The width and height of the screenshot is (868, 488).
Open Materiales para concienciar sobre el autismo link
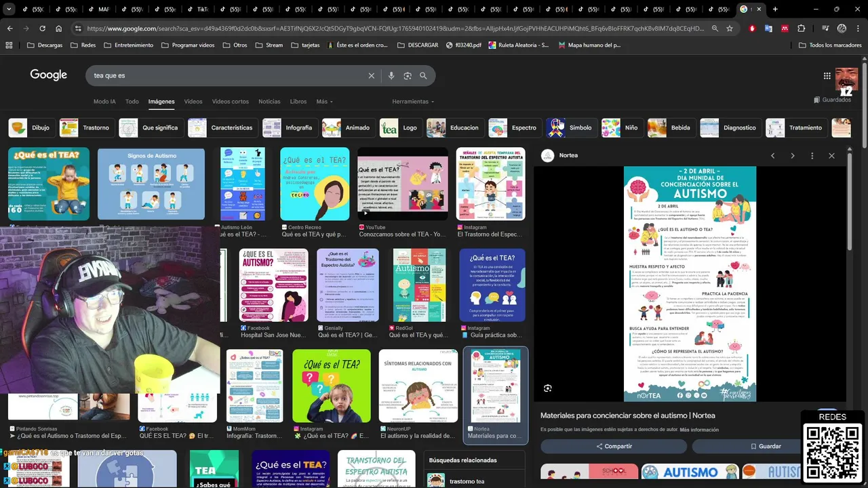click(x=627, y=415)
